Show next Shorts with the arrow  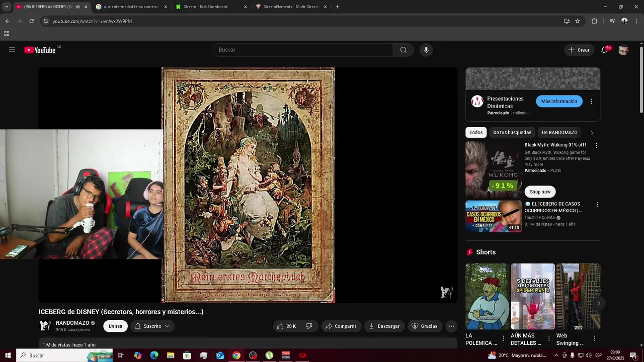point(599,303)
